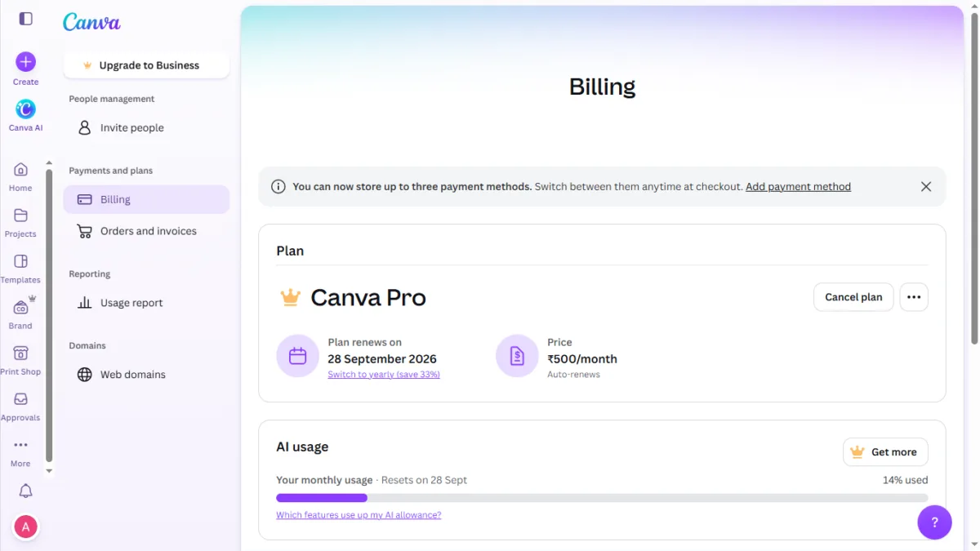Open notifications bell
The height and width of the screenshot is (551, 980).
click(26, 491)
